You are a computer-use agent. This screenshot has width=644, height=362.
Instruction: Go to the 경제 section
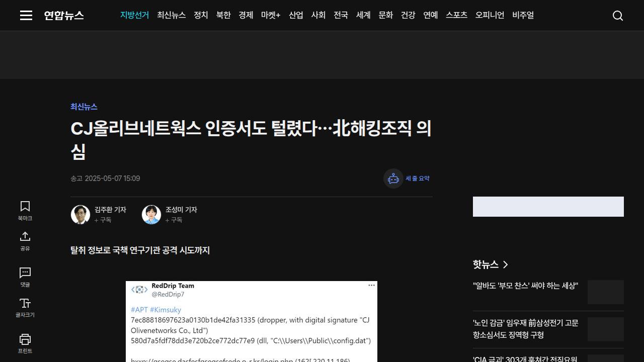click(x=246, y=15)
